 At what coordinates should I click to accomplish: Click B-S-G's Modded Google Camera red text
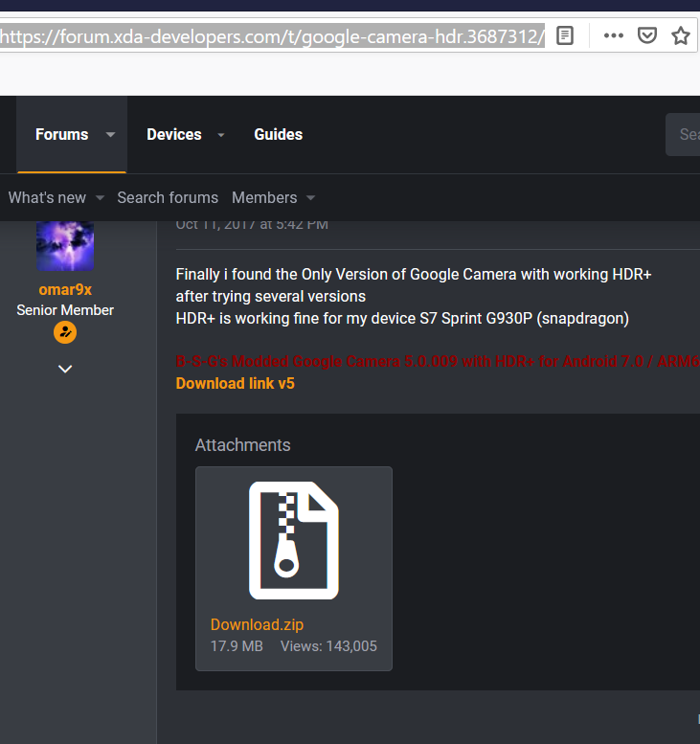point(438,362)
